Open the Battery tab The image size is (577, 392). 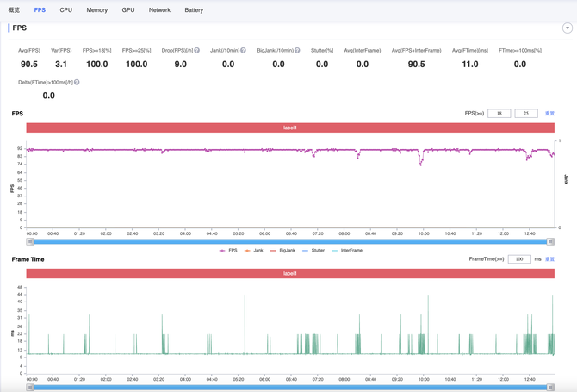[194, 10]
